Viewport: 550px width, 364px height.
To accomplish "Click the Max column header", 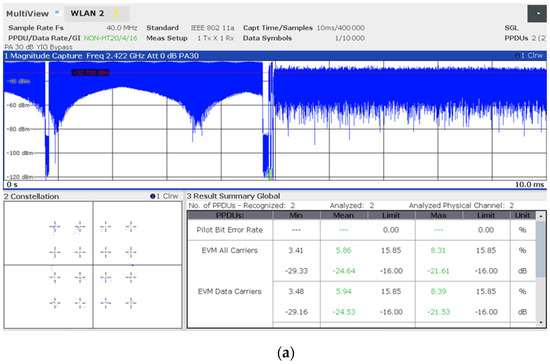I will (x=438, y=215).
